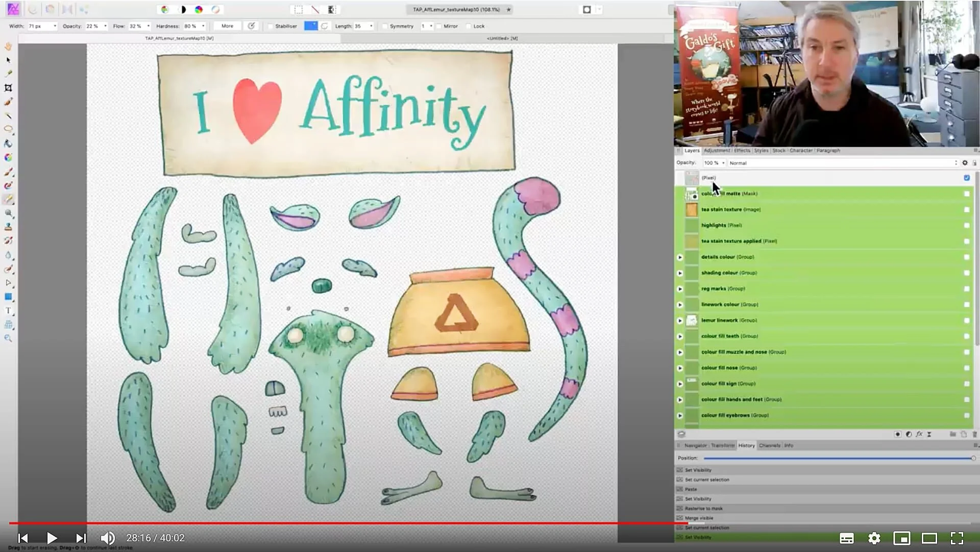980x552 pixels.
Task: Select the Flood Fill bucket tool
Action: click(x=8, y=143)
